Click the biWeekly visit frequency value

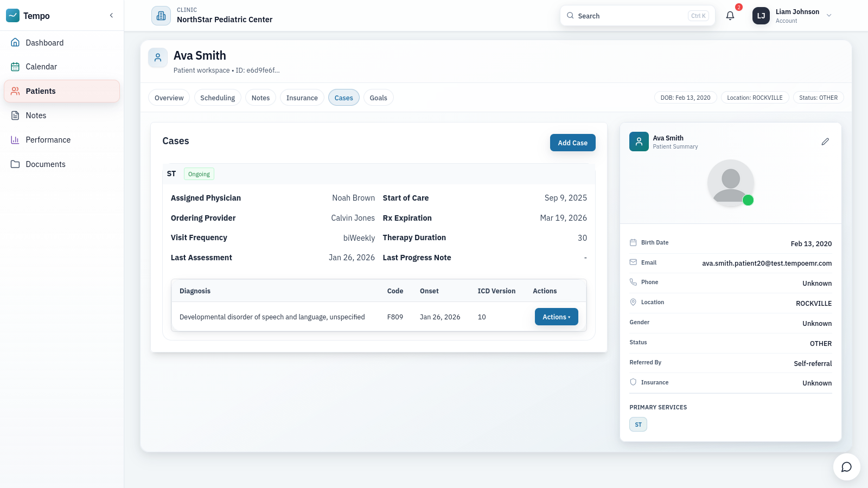(359, 238)
